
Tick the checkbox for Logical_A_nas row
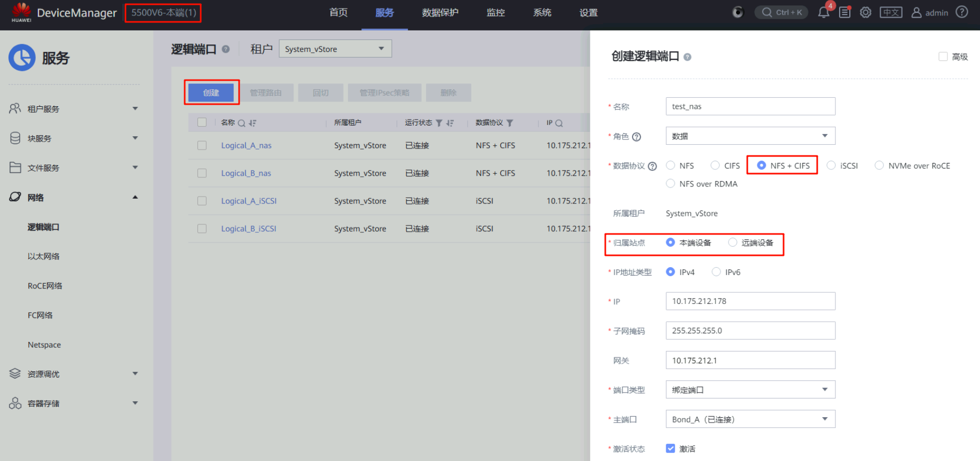point(202,145)
